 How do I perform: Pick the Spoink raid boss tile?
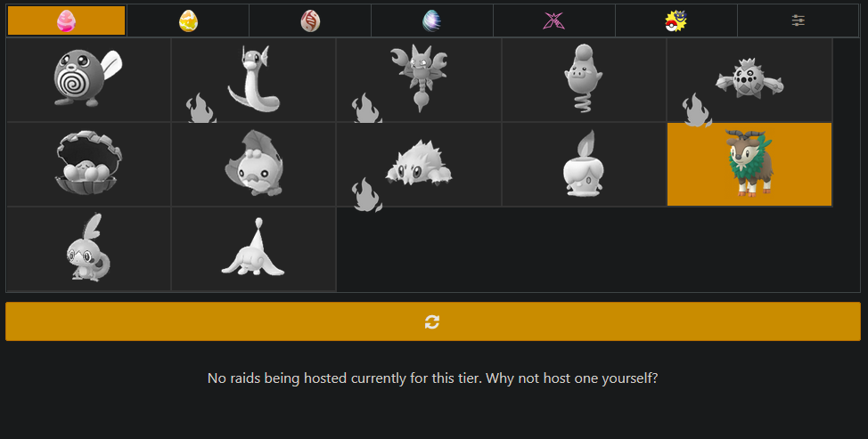pyautogui.click(x=584, y=80)
